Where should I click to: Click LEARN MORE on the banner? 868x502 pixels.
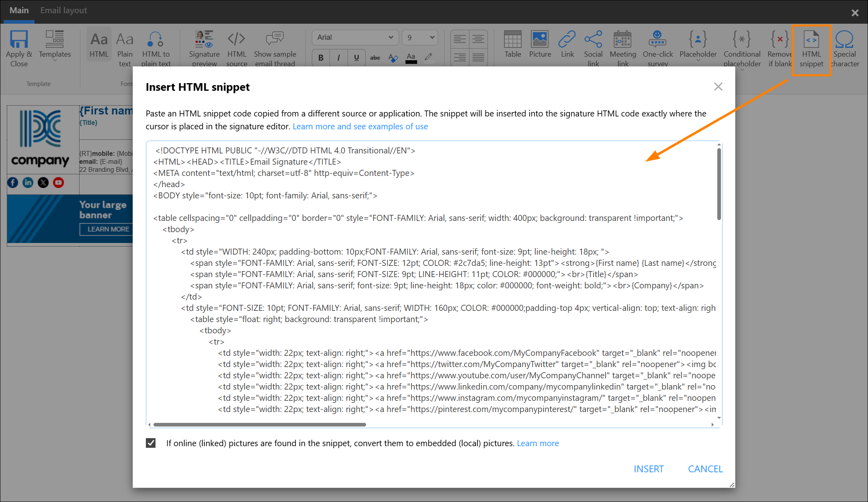pos(106,229)
